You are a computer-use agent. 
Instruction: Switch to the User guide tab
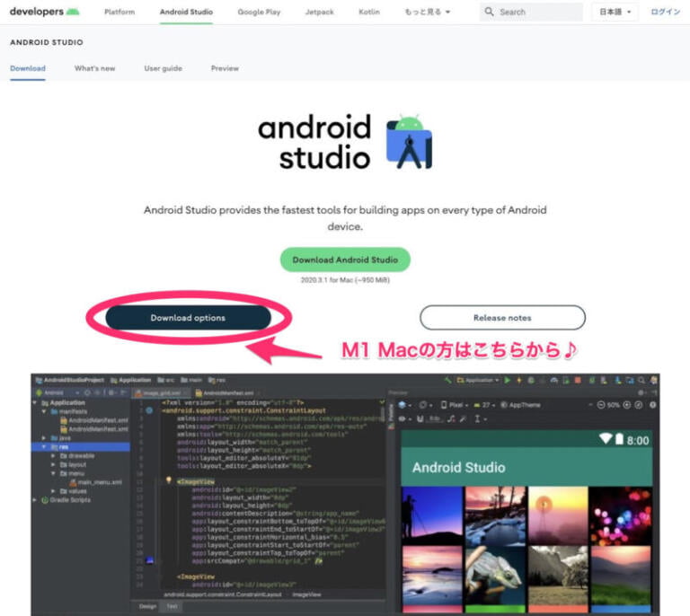(x=163, y=68)
